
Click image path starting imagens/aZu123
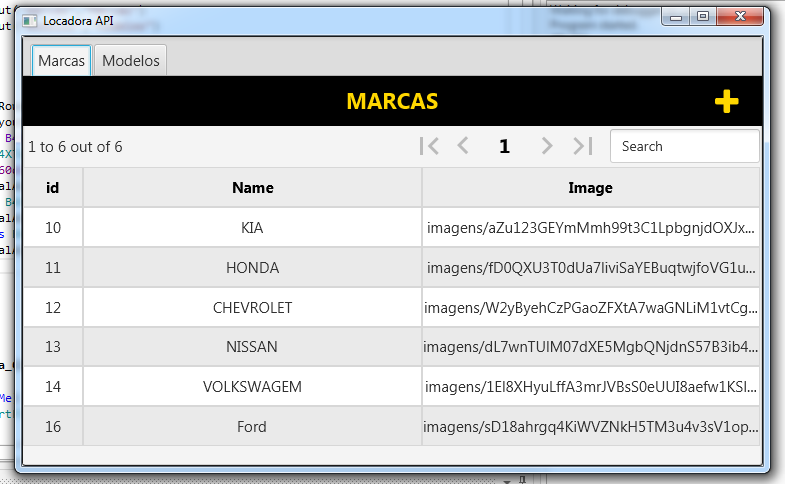pyautogui.click(x=591, y=228)
